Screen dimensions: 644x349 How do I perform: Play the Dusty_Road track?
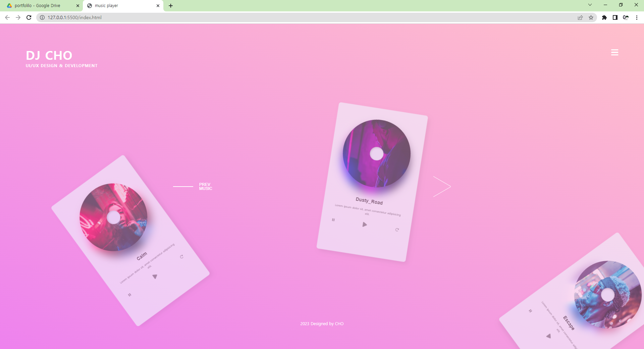(365, 225)
